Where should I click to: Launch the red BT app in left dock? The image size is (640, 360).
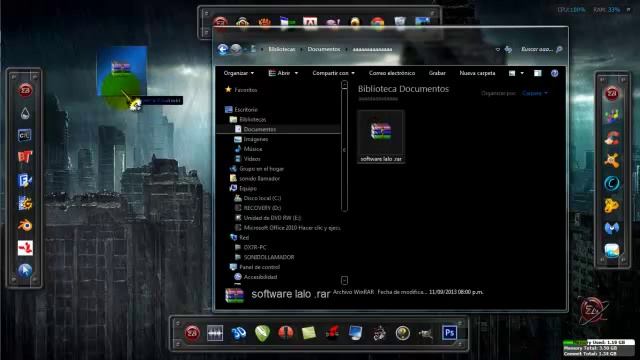tap(25, 157)
